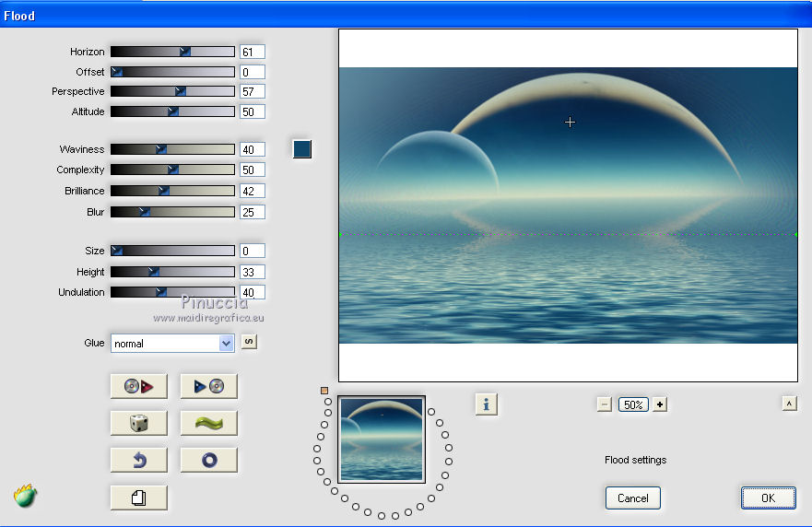Image resolution: width=812 pixels, height=527 pixels.
Task: Click the Horizon value field showing 61
Action: point(253,52)
